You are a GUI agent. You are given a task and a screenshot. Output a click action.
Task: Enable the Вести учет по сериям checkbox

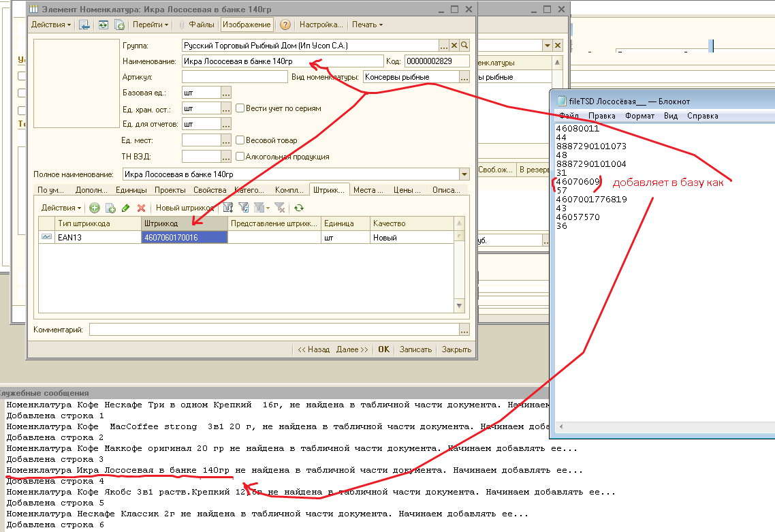tap(240, 108)
